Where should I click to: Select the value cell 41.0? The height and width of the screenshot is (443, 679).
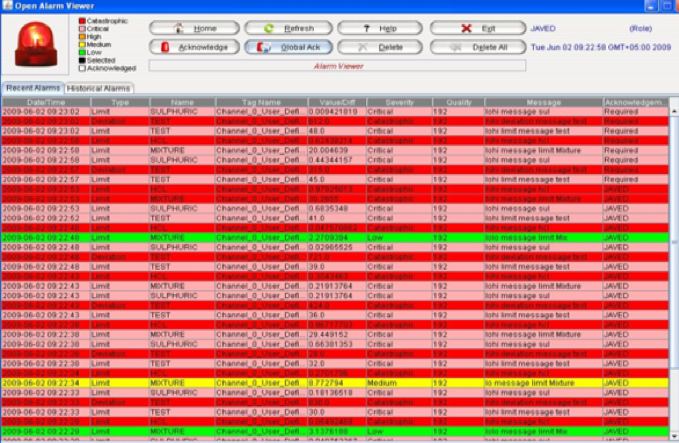[x=337, y=218]
